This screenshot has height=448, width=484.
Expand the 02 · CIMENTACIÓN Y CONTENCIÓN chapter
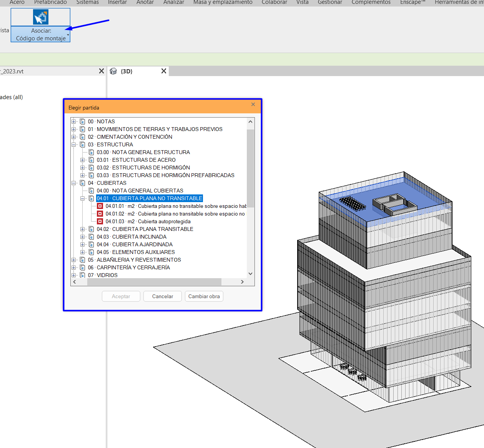tap(74, 137)
